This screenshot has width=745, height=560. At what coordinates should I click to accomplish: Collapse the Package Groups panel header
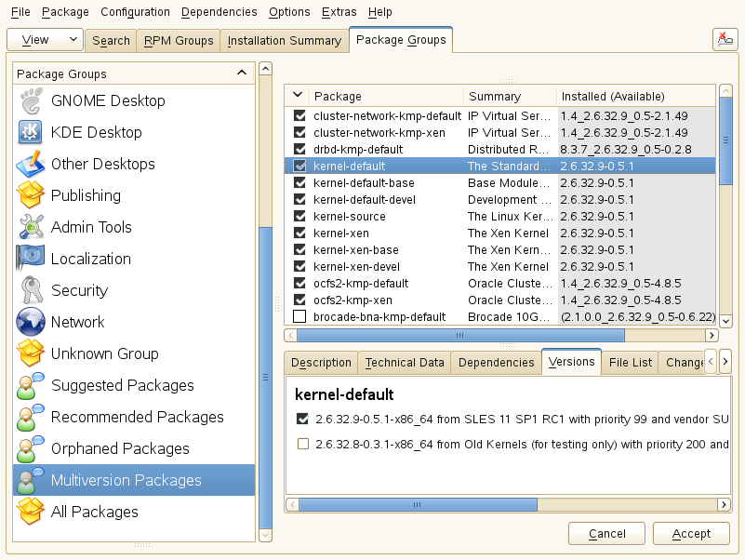pyautogui.click(x=241, y=72)
